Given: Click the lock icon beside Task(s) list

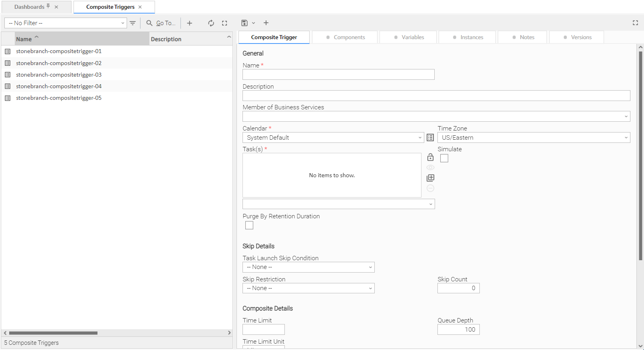Looking at the screenshot, I should pyautogui.click(x=430, y=157).
